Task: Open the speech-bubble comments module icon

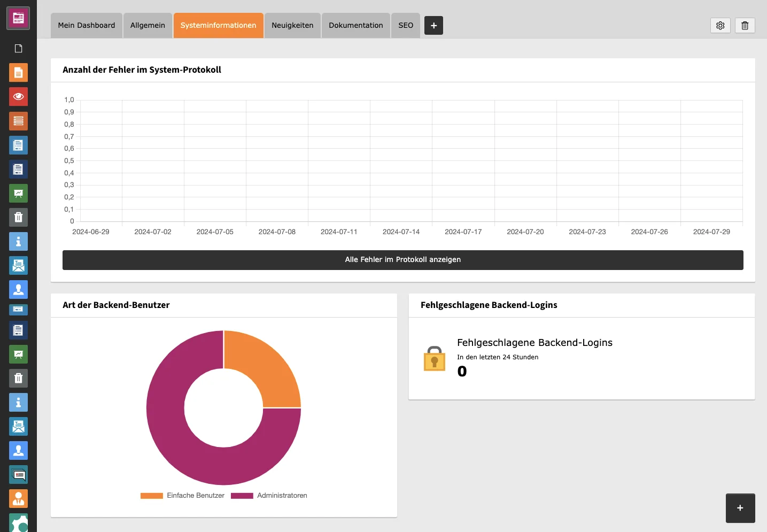Action: (18, 474)
